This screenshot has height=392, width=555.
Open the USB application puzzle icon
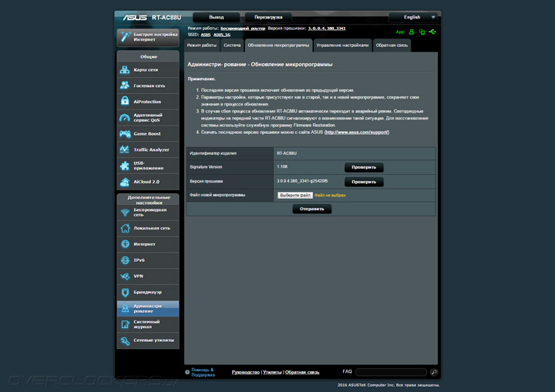pyautogui.click(x=125, y=166)
